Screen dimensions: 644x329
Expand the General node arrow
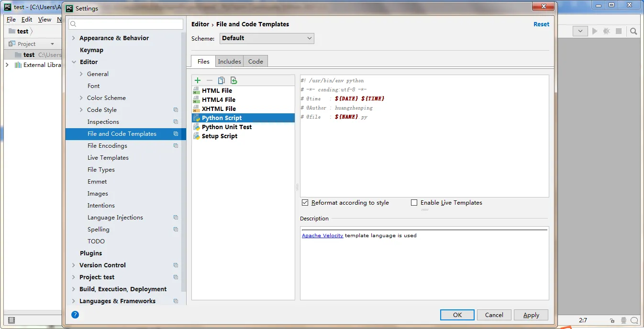[81, 74]
